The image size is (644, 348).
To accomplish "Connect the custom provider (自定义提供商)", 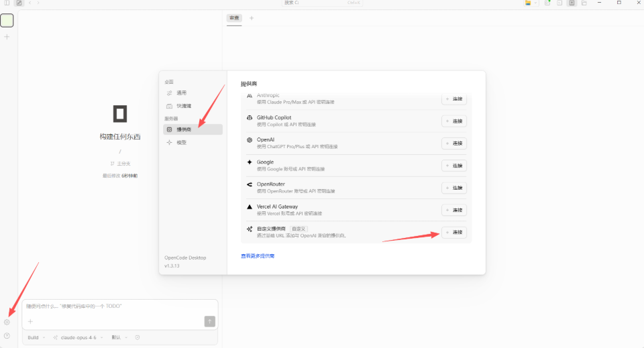I will pyautogui.click(x=454, y=232).
